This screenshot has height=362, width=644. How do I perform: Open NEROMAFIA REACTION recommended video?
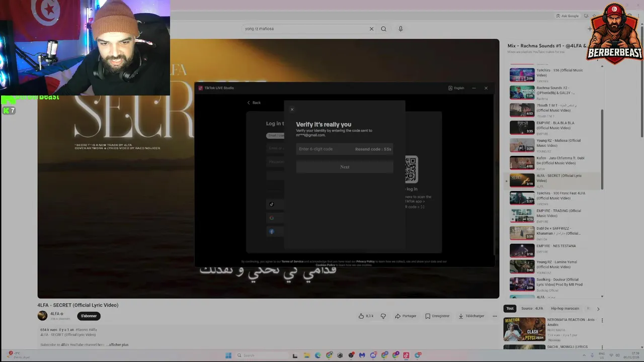click(x=550, y=329)
